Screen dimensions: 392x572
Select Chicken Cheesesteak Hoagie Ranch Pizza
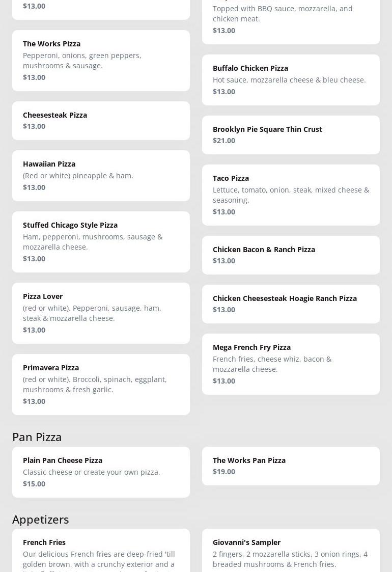click(x=291, y=304)
